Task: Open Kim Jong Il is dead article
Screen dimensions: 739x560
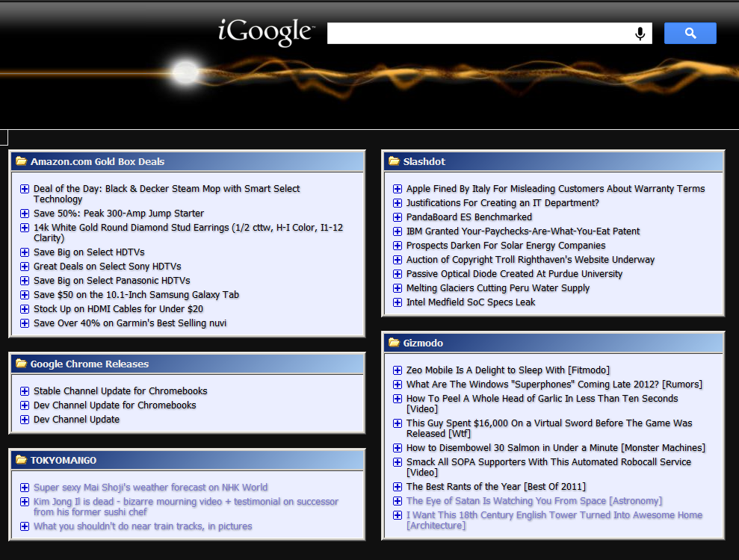Action: (x=186, y=507)
